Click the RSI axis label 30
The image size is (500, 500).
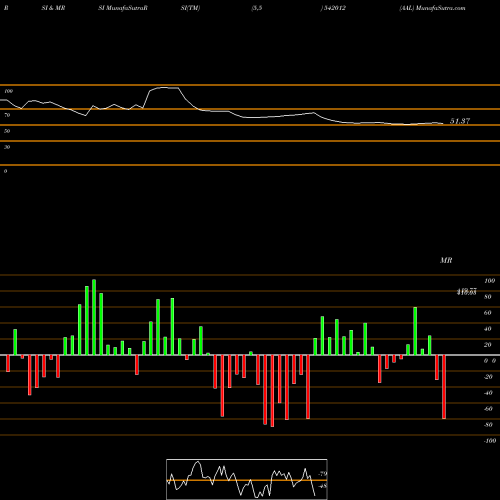[x=7, y=147]
